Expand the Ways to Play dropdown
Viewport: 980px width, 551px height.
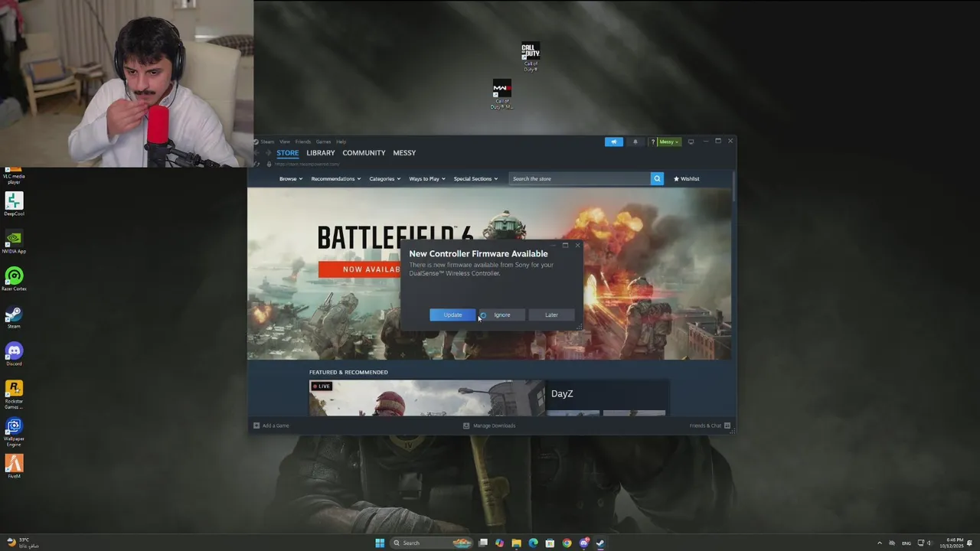pos(427,178)
